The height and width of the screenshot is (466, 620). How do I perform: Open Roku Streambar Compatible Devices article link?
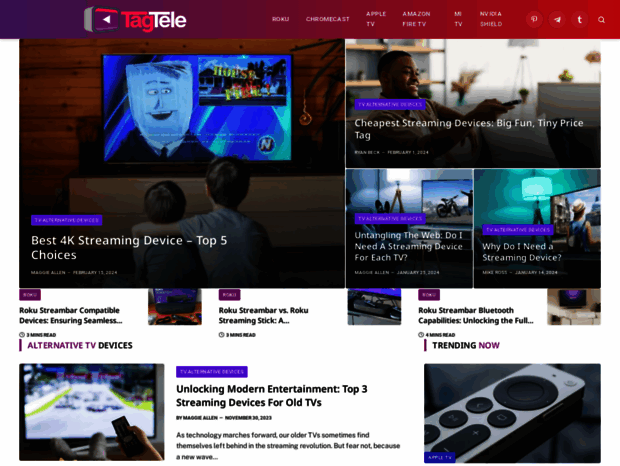coord(70,315)
